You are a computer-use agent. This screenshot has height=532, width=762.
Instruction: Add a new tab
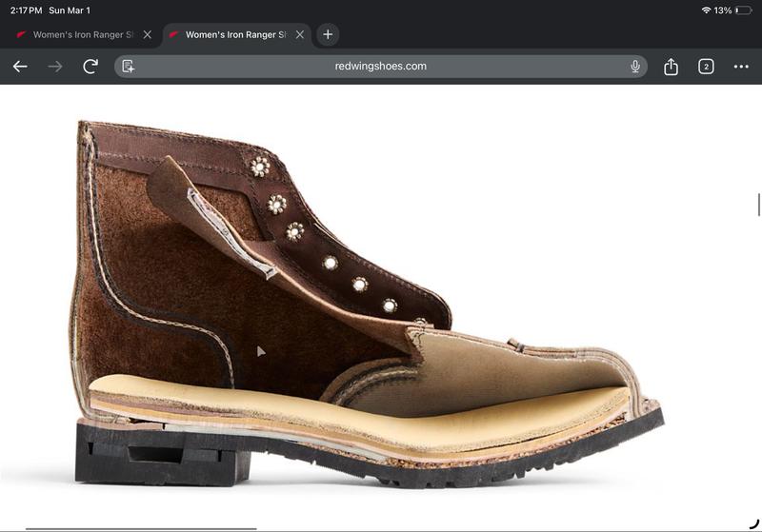tap(328, 34)
